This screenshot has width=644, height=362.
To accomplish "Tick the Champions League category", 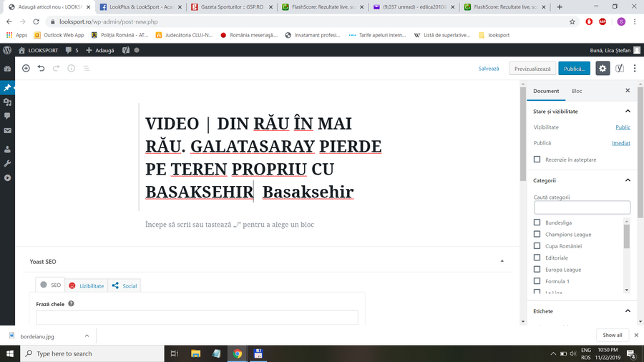I will click(x=537, y=235).
